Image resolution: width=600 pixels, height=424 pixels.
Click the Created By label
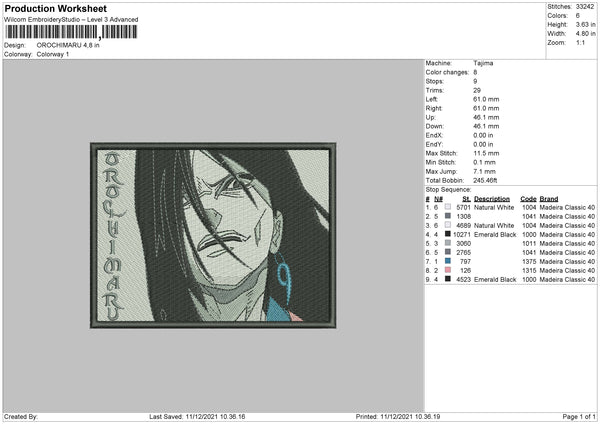click(21, 417)
